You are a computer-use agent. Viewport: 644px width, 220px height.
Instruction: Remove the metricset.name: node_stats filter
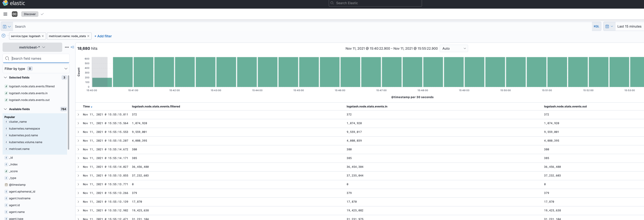point(88,36)
